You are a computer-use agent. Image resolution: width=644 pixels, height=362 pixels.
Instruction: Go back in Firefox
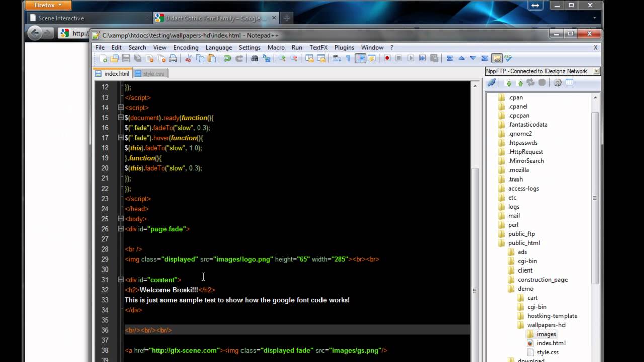pyautogui.click(x=35, y=34)
